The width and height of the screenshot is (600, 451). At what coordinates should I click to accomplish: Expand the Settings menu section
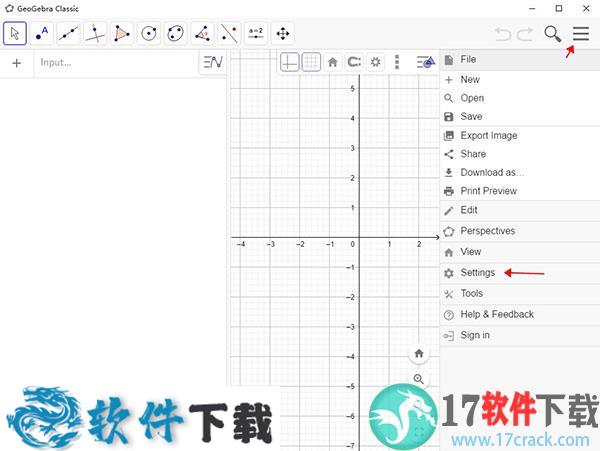tap(520, 273)
